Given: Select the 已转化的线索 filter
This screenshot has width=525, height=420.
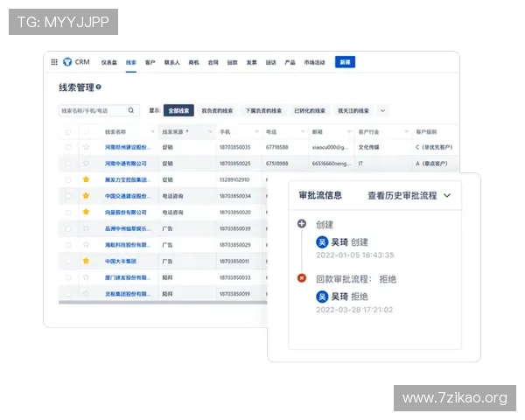Looking at the screenshot, I should 310,110.
